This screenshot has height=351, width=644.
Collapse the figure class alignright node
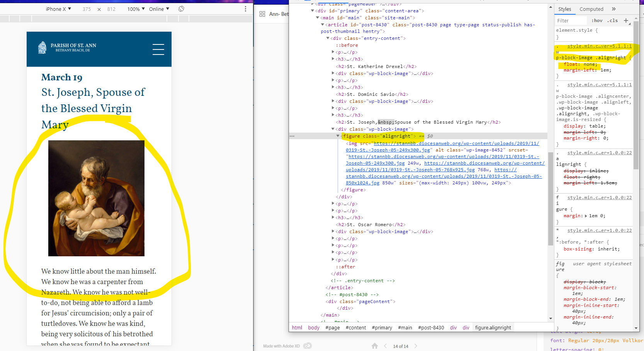click(x=338, y=136)
